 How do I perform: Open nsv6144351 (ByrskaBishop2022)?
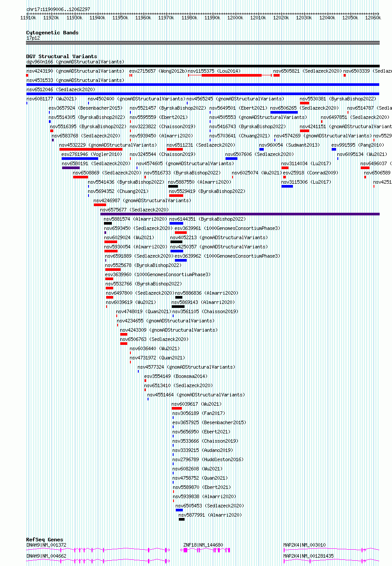(x=207, y=219)
